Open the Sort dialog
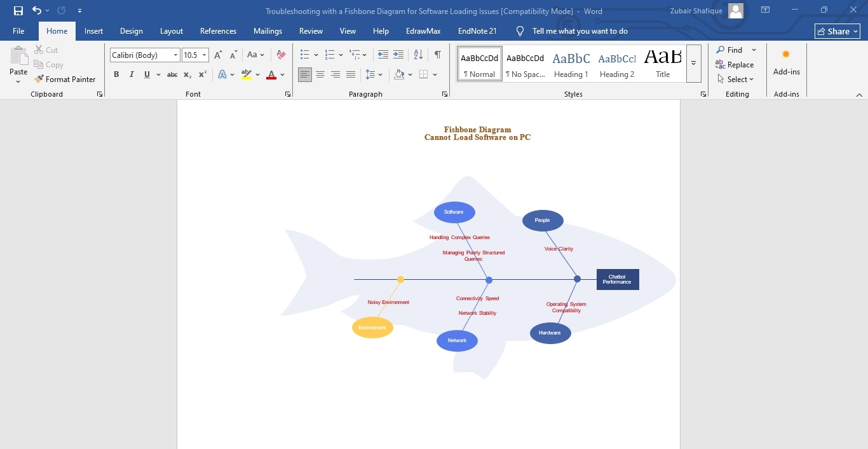Image resolution: width=868 pixels, height=449 pixels. click(x=417, y=55)
